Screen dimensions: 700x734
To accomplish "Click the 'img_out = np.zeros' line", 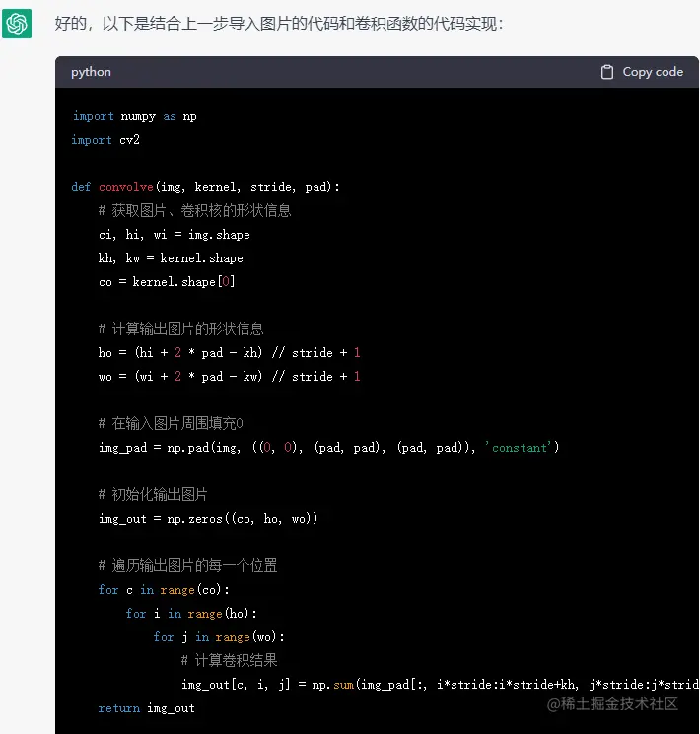I will click(208, 519).
